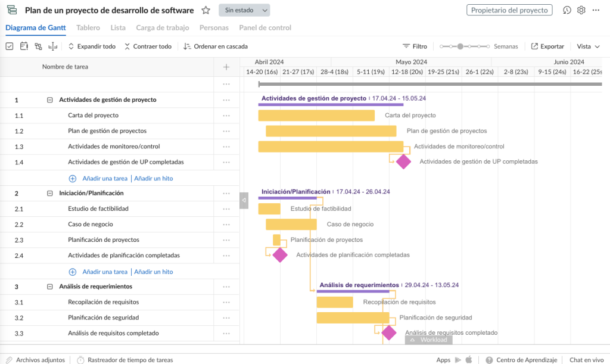Switch to the Personas tab
Viewport: 610px width, 364px height.
click(x=214, y=27)
